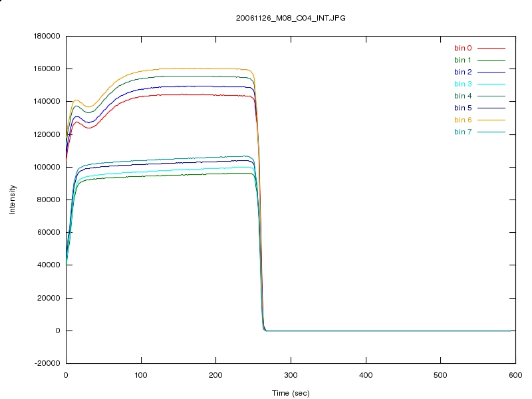Click the 160000 y-axis tick label
The width and height of the screenshot is (532, 399).
(47, 69)
